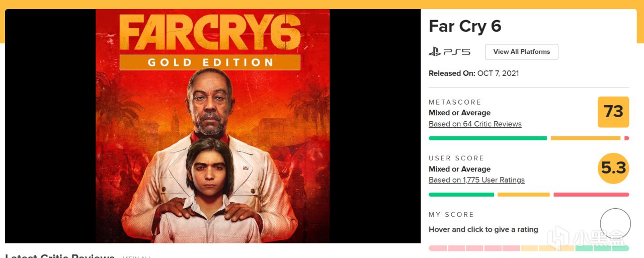Select the yellow mixed critic reviews bar
Viewport: 644px width, 258px height.
click(585, 138)
